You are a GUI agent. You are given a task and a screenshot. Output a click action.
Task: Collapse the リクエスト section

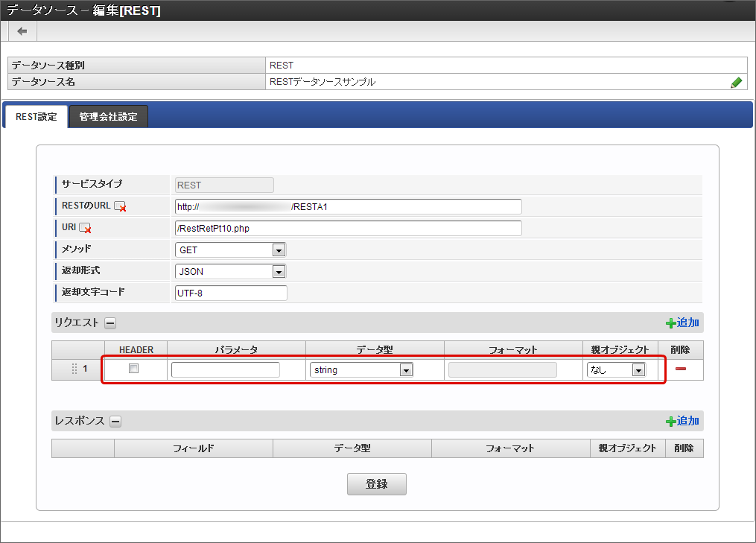(x=110, y=323)
